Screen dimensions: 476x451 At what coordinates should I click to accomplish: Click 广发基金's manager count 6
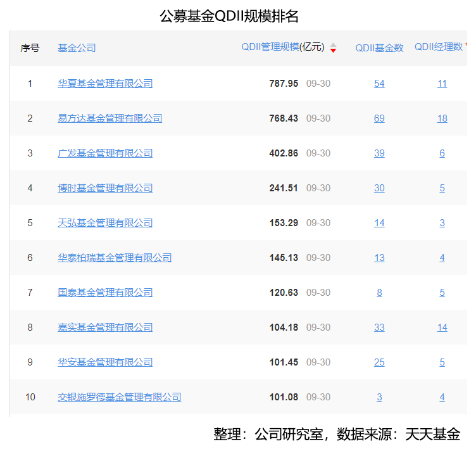coord(442,153)
